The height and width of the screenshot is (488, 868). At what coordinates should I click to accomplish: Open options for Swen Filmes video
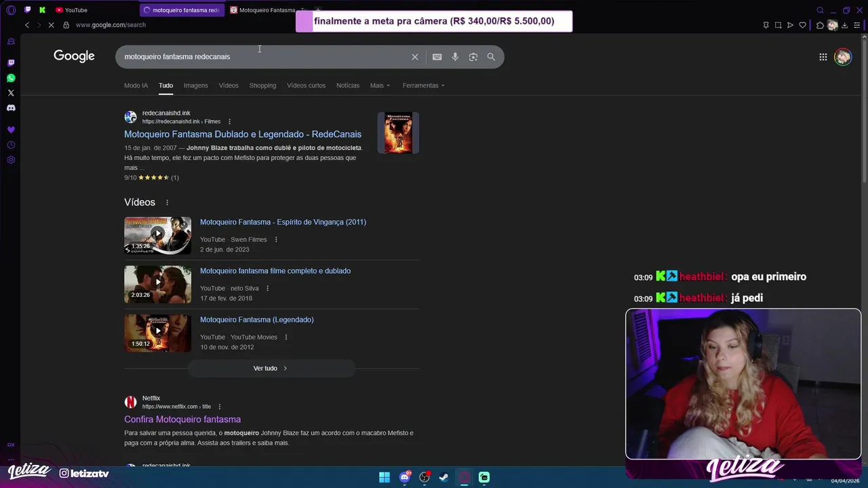[x=276, y=239]
